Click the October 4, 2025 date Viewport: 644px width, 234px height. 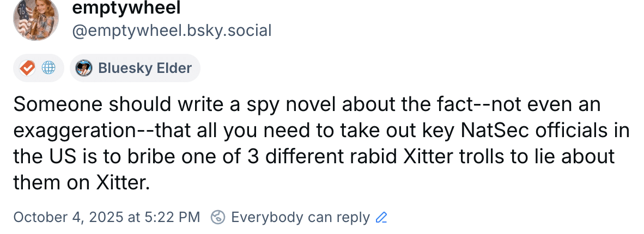click(68, 217)
